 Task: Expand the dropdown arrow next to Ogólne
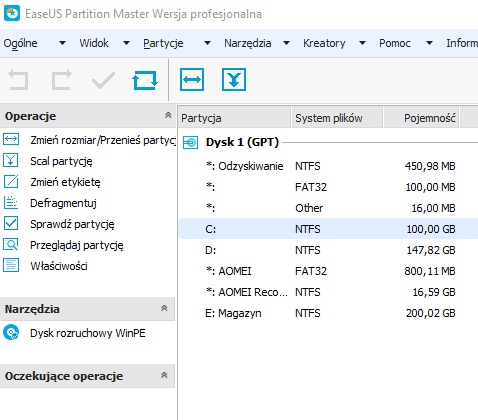coord(62,43)
